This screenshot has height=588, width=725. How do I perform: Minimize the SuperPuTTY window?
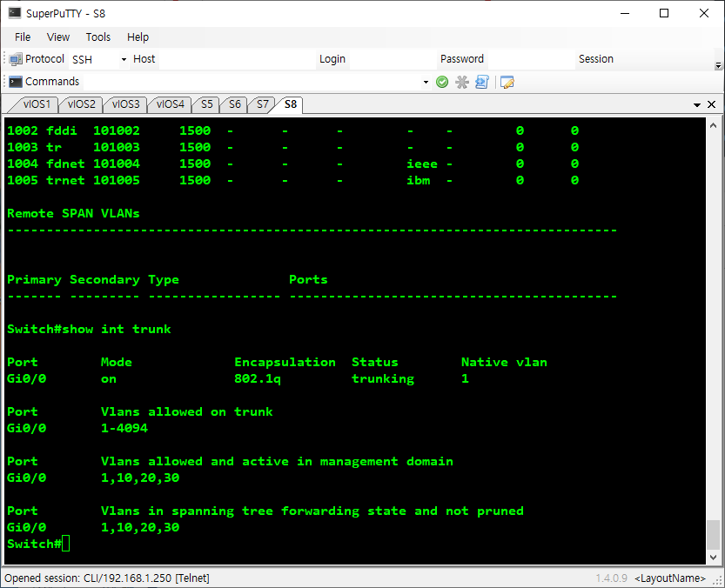625,13
